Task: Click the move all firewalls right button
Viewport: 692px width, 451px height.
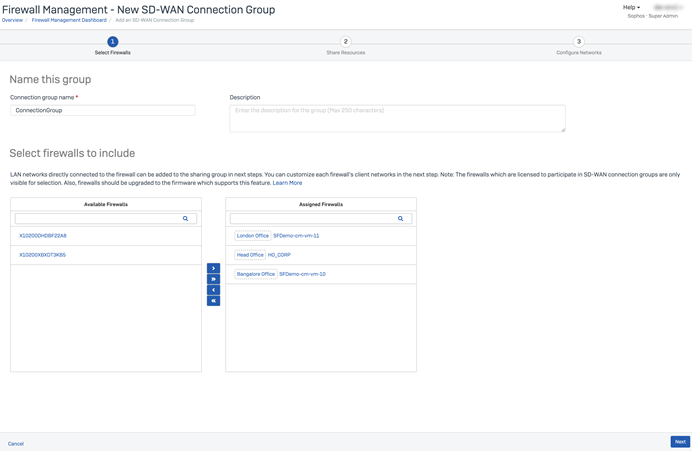Action: (x=213, y=279)
